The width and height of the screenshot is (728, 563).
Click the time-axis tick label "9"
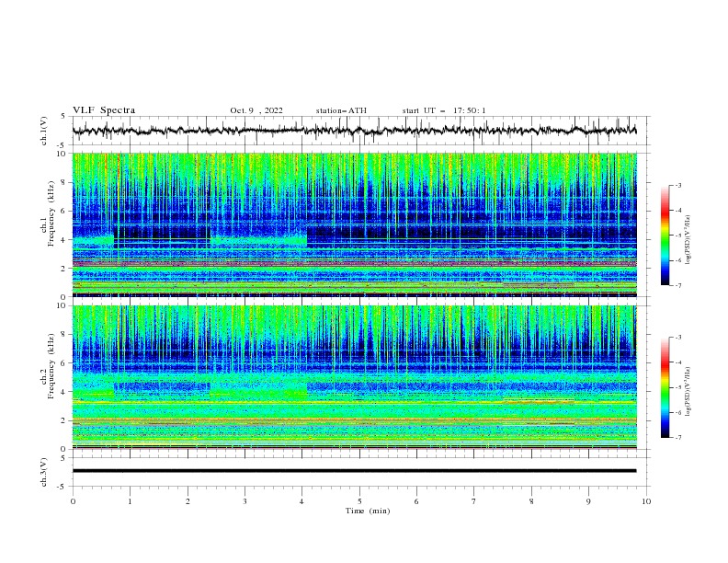[x=588, y=501]
